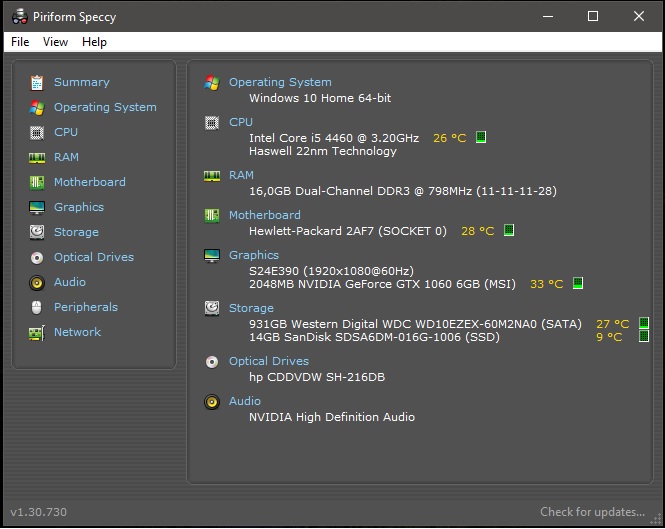Image resolution: width=665 pixels, height=529 pixels.
Task: Click the Network card icon in sidebar
Action: click(37, 333)
